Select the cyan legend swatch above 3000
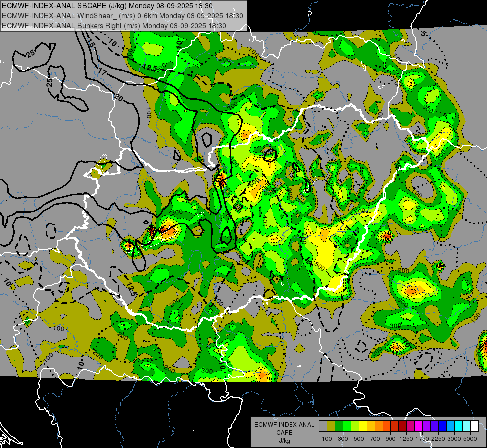 click(459, 426)
